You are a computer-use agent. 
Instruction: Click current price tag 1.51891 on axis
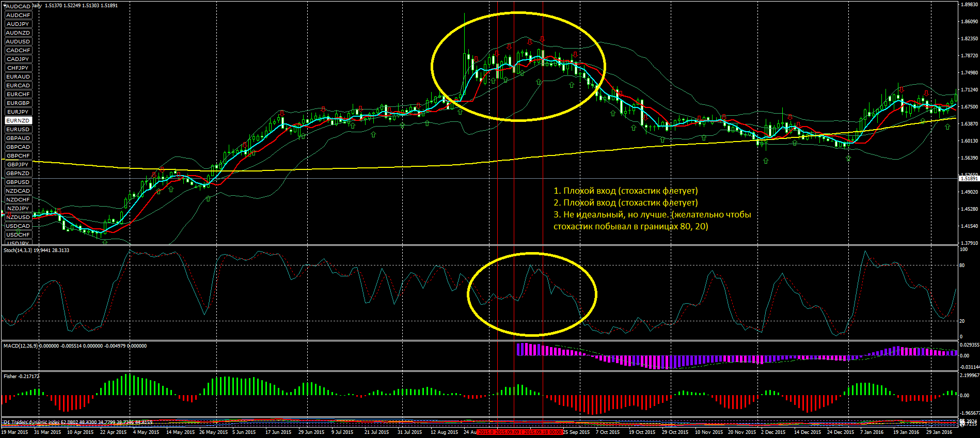coord(969,178)
